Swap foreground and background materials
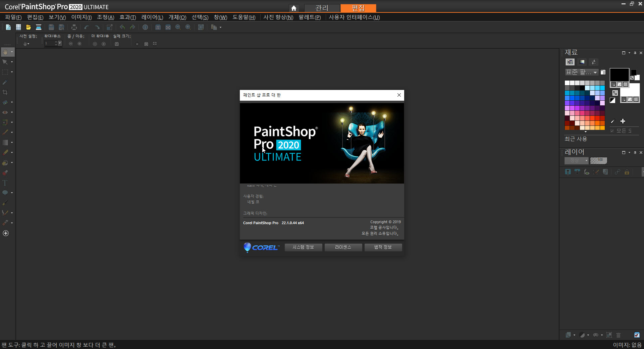Image resolution: width=644 pixels, height=349 pixels. 615,93
